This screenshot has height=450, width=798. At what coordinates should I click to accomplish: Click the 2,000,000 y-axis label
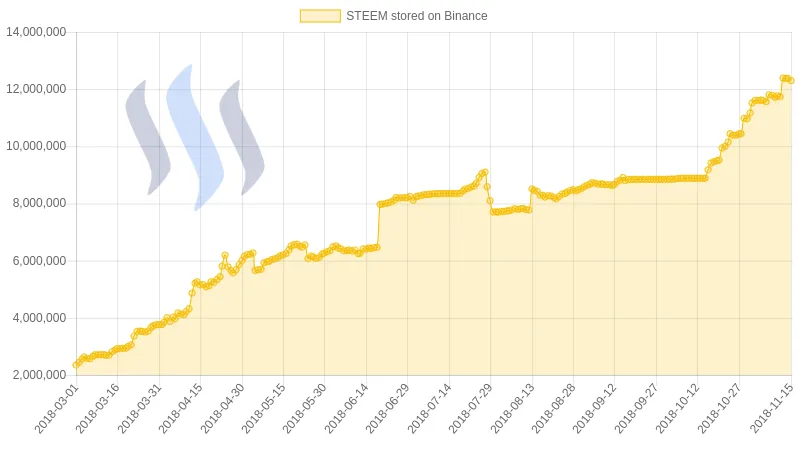pyautogui.click(x=40, y=375)
